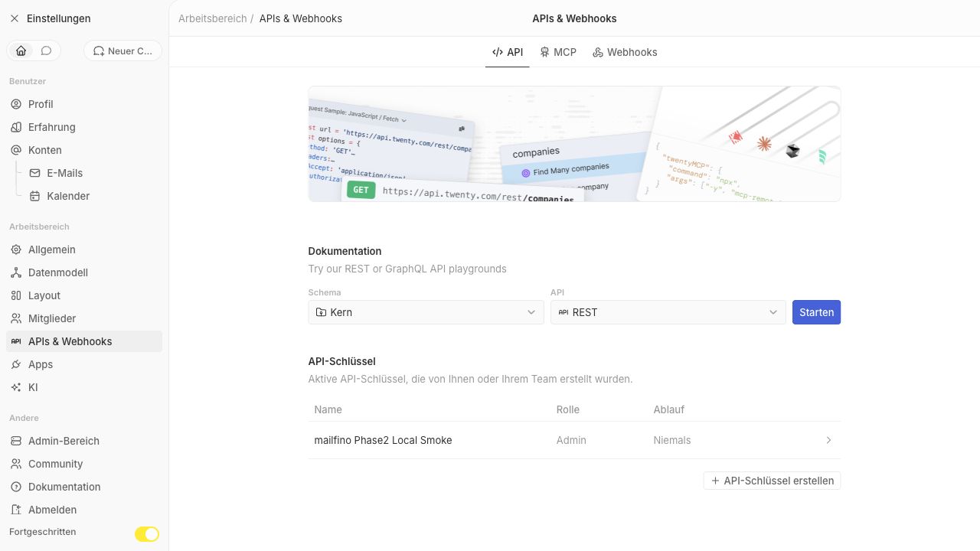Click API-Schlüssel erstellen button

[772, 481]
